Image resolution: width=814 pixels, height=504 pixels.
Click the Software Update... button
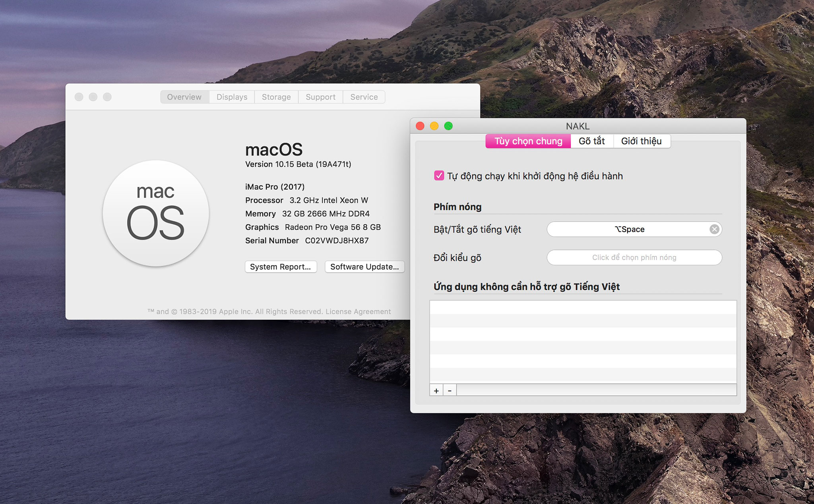coord(364,267)
